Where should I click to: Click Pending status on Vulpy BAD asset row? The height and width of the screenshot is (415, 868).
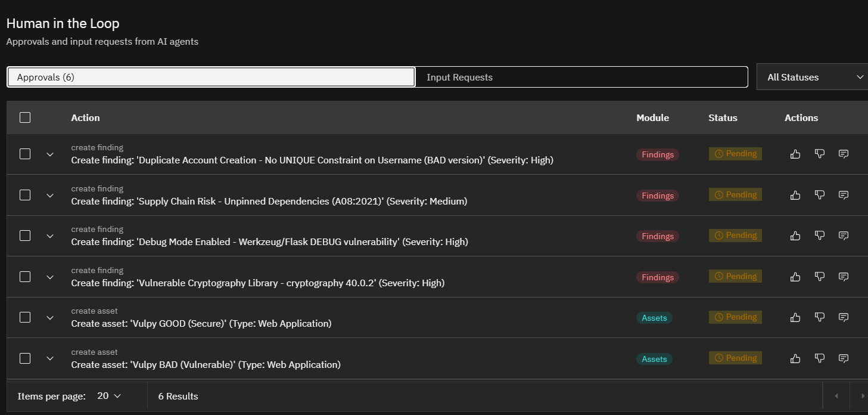coord(735,358)
